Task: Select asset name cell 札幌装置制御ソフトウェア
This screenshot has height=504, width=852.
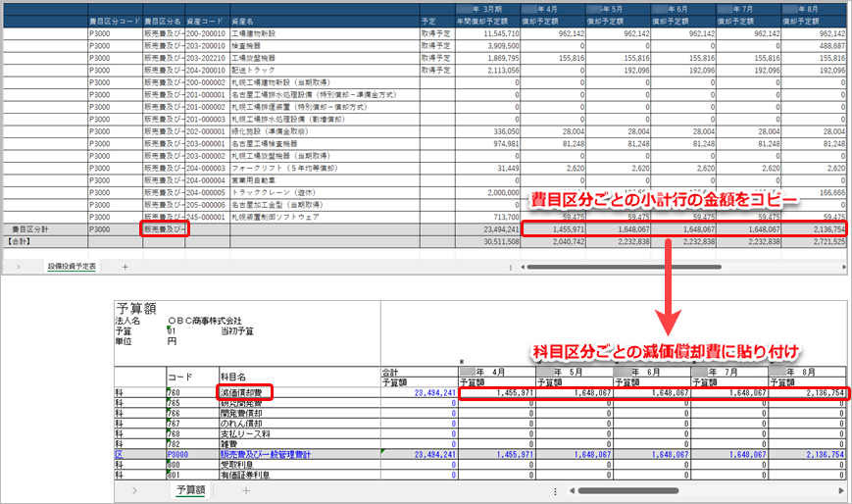Action: tap(325, 217)
